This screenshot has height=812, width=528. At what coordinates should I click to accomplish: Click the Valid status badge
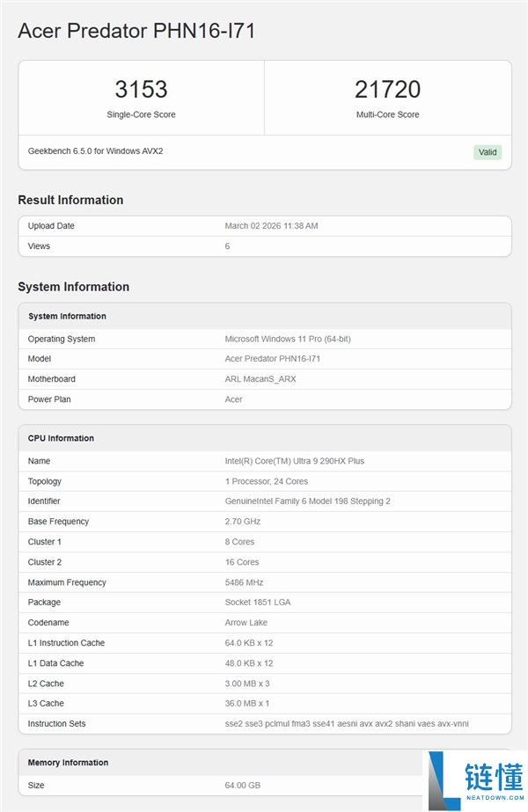[x=487, y=152]
